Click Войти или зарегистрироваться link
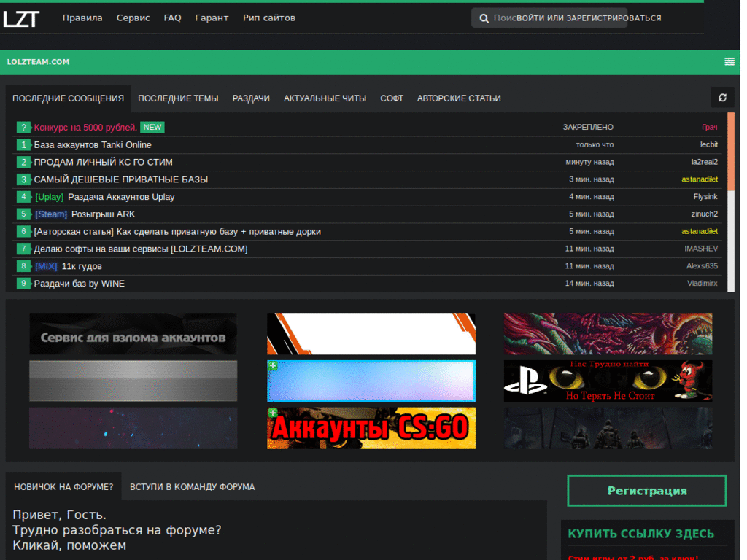747x560 pixels. click(x=589, y=18)
